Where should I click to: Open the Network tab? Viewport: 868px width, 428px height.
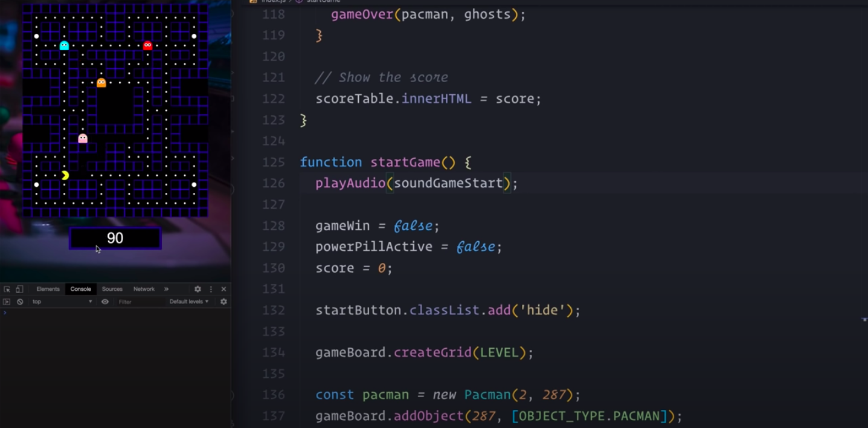coord(144,290)
